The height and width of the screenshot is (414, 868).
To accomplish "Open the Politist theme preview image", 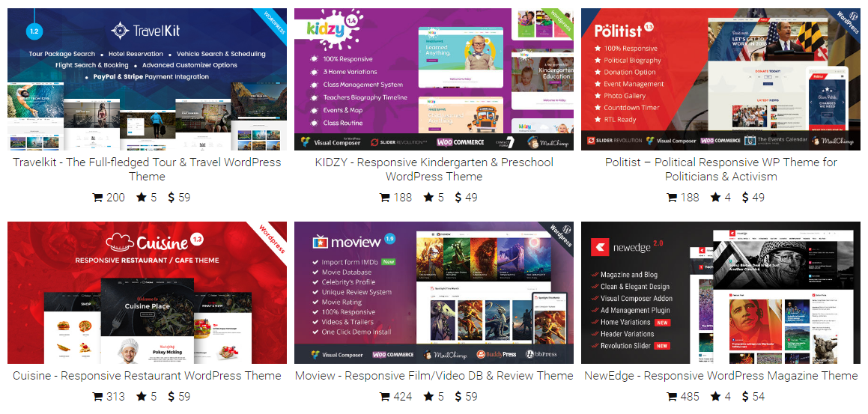I will tap(720, 79).
